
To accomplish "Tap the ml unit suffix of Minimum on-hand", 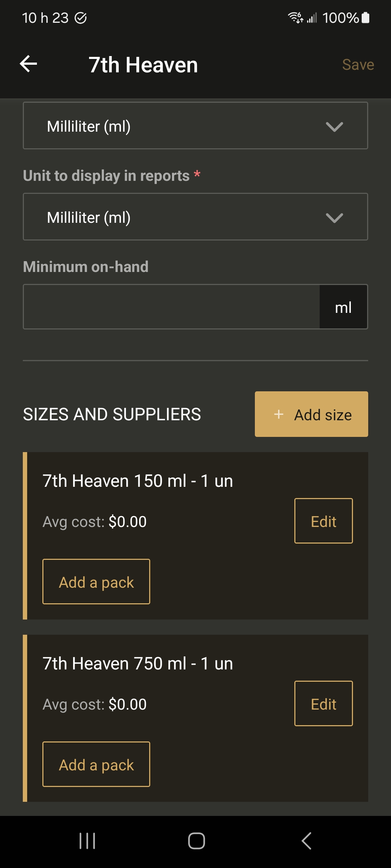I will (344, 307).
